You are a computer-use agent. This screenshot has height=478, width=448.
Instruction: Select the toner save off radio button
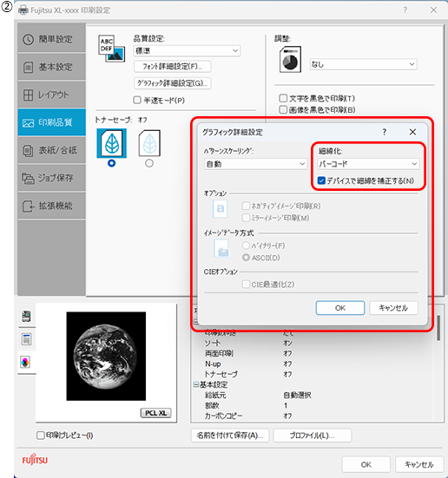click(x=112, y=163)
